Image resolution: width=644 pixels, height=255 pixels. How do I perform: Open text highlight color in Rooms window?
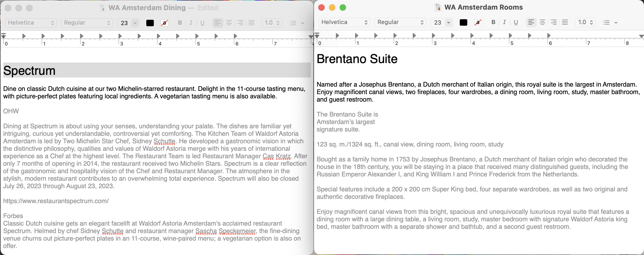478,22
